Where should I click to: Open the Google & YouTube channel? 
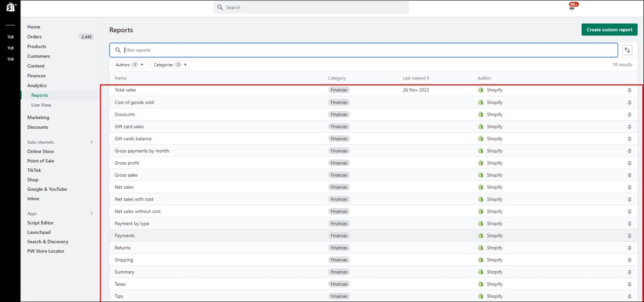pos(47,189)
